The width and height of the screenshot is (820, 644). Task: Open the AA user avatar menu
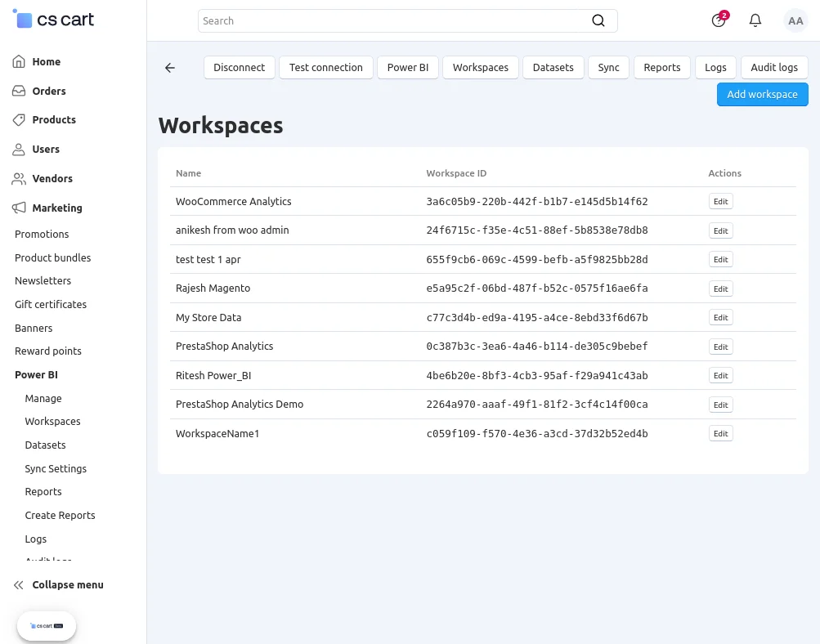795,20
